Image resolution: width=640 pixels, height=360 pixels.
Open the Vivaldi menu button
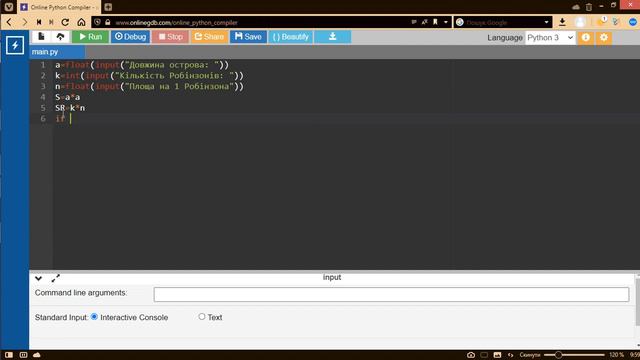[x=9, y=7]
